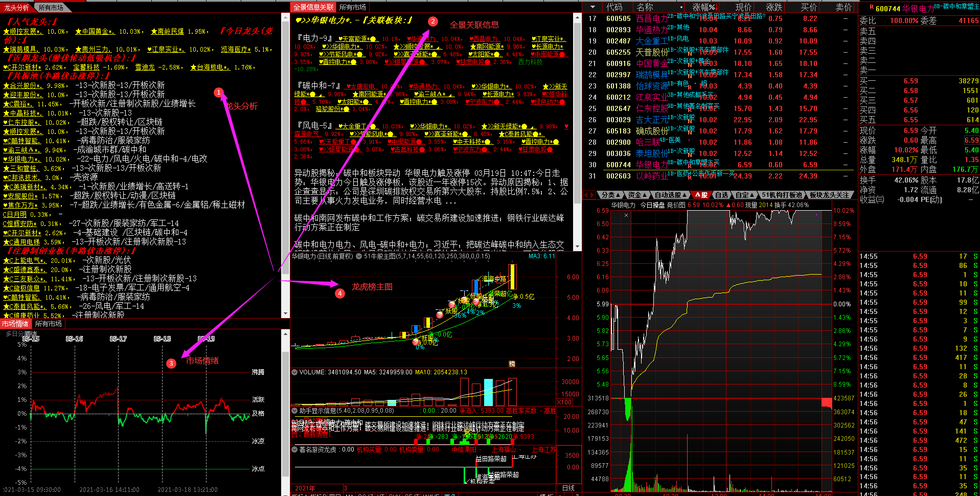Open the 自定 selector dropdown
980x496 pixels.
(744, 195)
